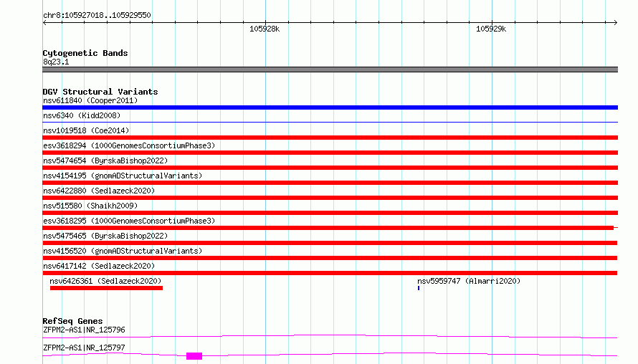Click the red esv3618294 variant bar
This screenshot has height=364, width=638.
click(x=330, y=153)
